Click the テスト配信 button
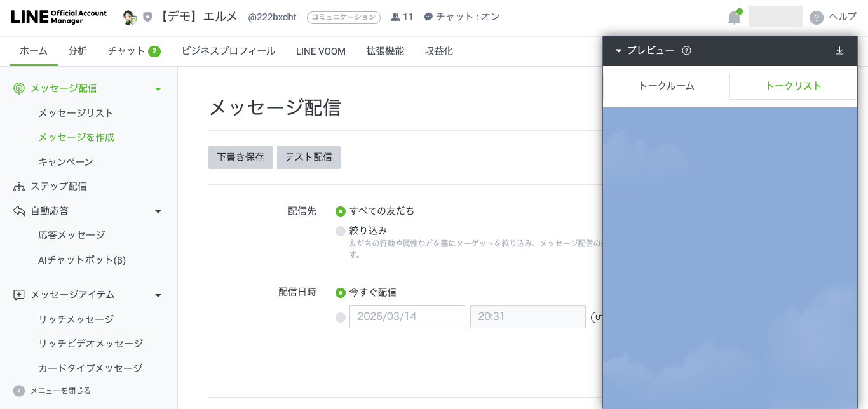This screenshot has height=409, width=868. (309, 158)
